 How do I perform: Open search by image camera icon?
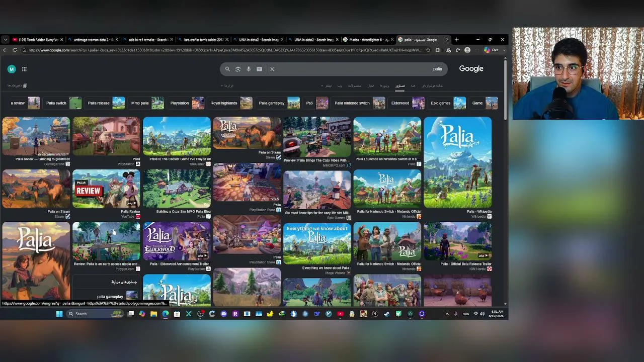click(238, 69)
